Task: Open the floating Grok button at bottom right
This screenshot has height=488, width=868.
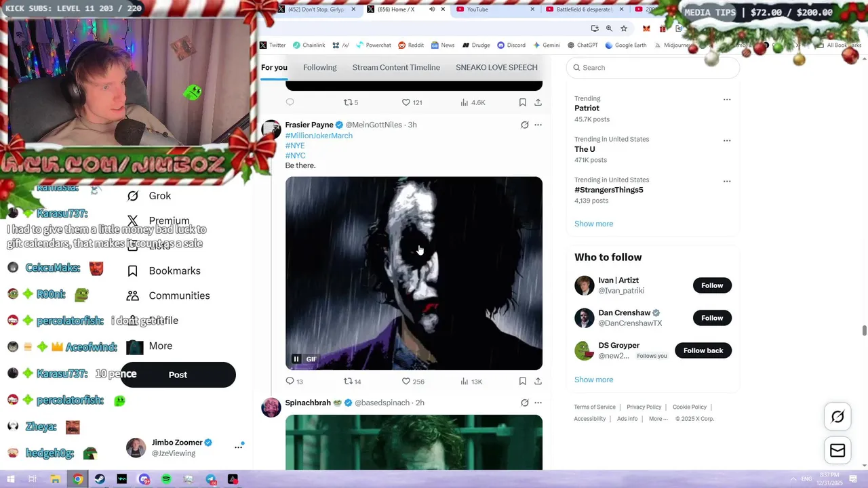Action: click(x=837, y=417)
